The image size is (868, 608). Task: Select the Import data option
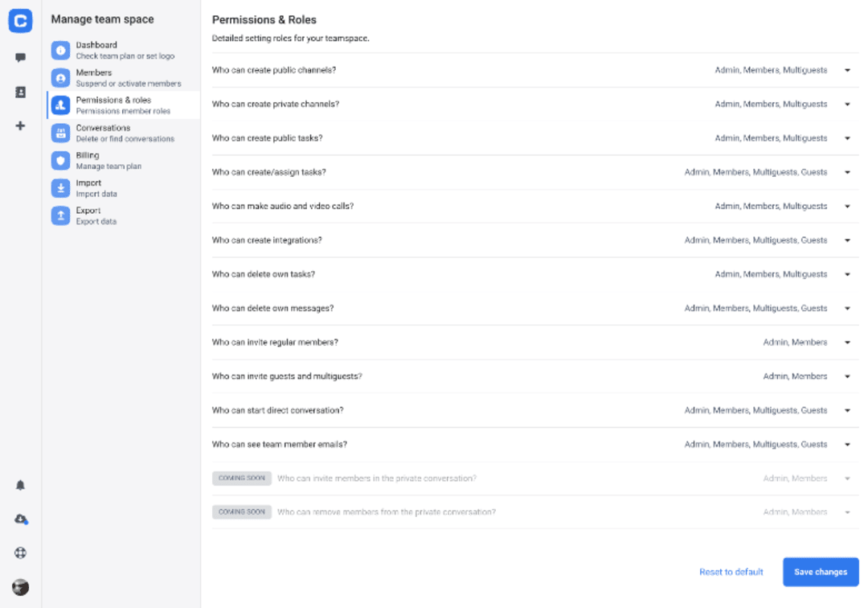click(x=88, y=188)
